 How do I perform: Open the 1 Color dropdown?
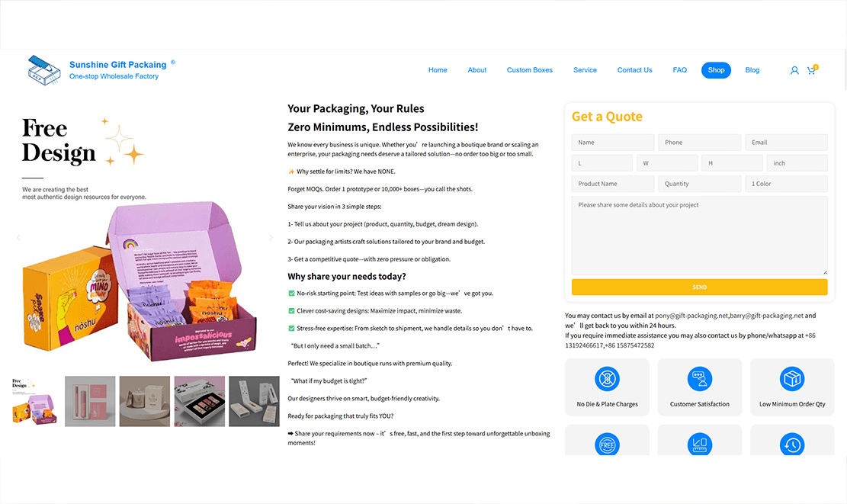(x=786, y=184)
